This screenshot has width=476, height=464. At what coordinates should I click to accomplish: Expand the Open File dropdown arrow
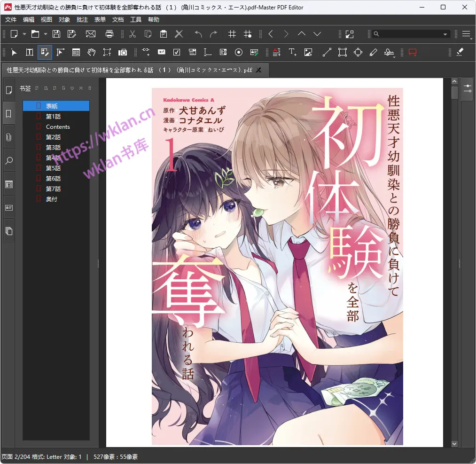pyautogui.click(x=46, y=34)
